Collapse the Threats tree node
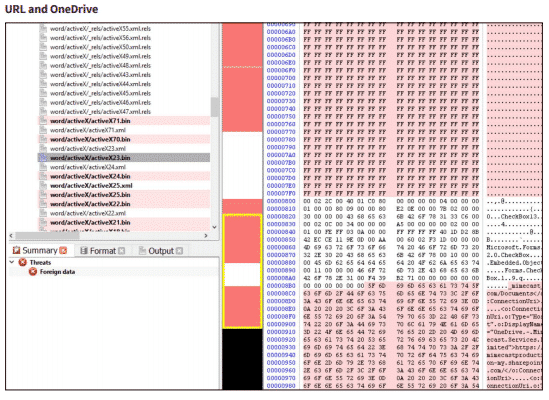549x400 pixels. click(12, 262)
